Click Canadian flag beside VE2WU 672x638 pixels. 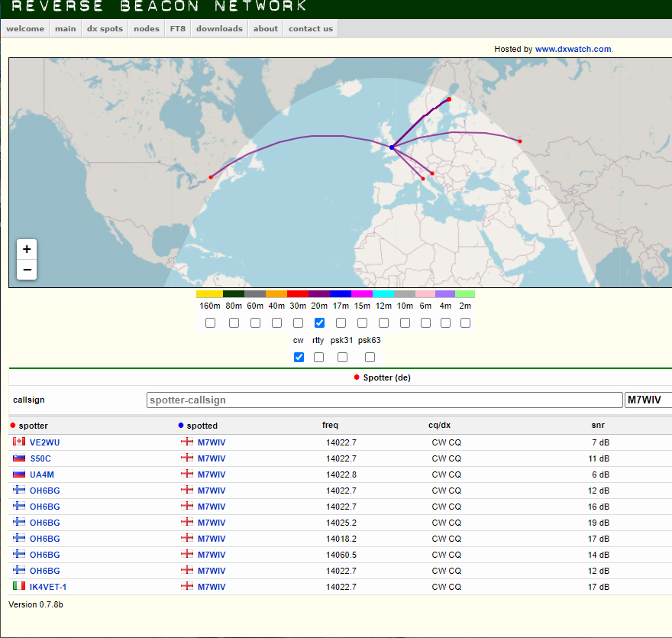pyautogui.click(x=19, y=441)
